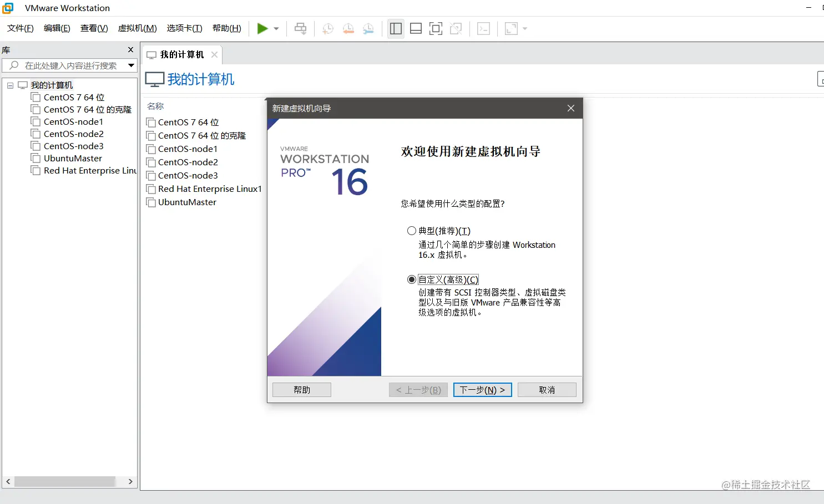This screenshot has width=824, height=504.
Task: Click the 取消 button in the wizard
Action: point(547,390)
